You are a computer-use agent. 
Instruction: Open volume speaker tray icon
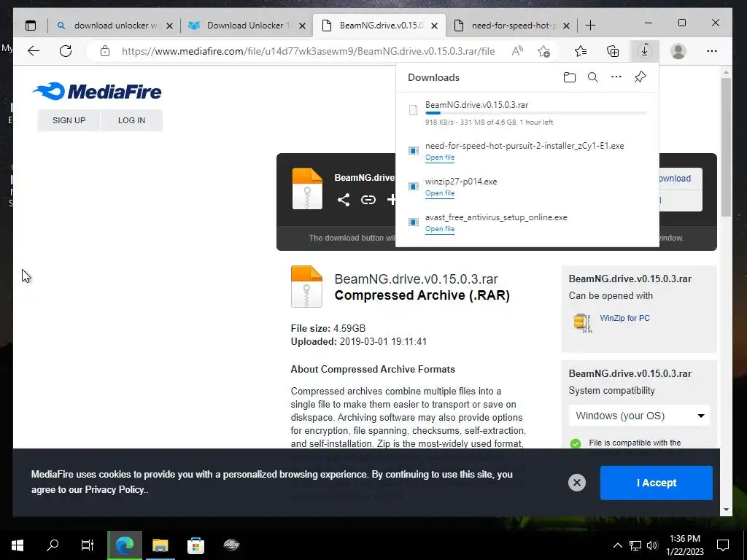point(652,545)
